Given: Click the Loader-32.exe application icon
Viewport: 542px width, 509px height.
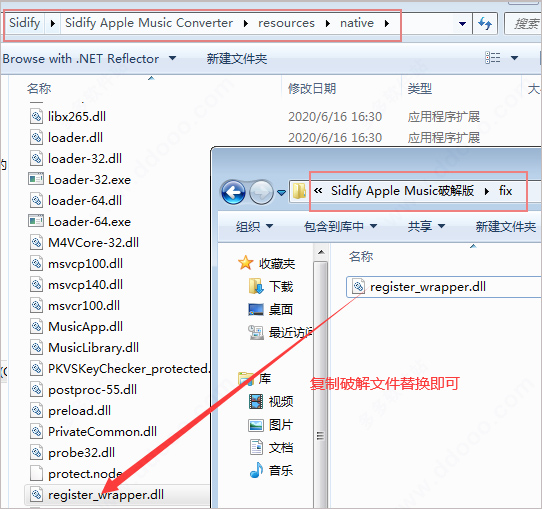Looking at the screenshot, I should pos(36,179).
